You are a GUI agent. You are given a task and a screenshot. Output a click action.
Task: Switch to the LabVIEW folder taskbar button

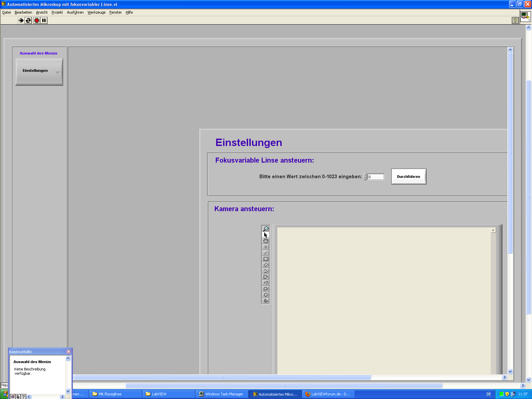(169, 394)
